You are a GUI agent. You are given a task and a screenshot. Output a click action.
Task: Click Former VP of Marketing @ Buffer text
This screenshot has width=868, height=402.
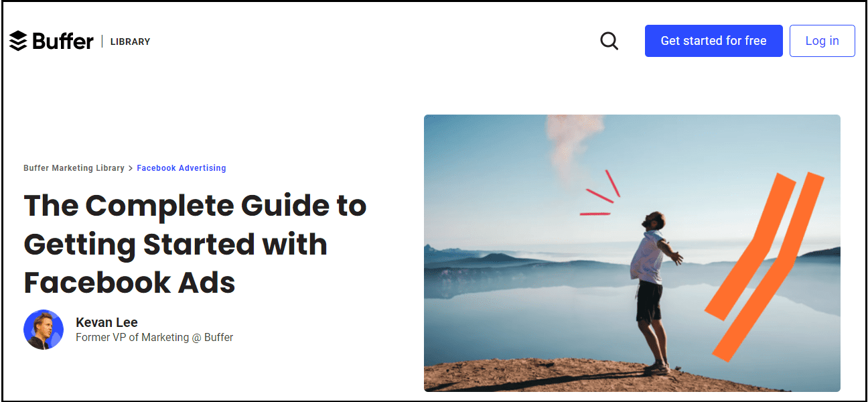[x=154, y=337]
